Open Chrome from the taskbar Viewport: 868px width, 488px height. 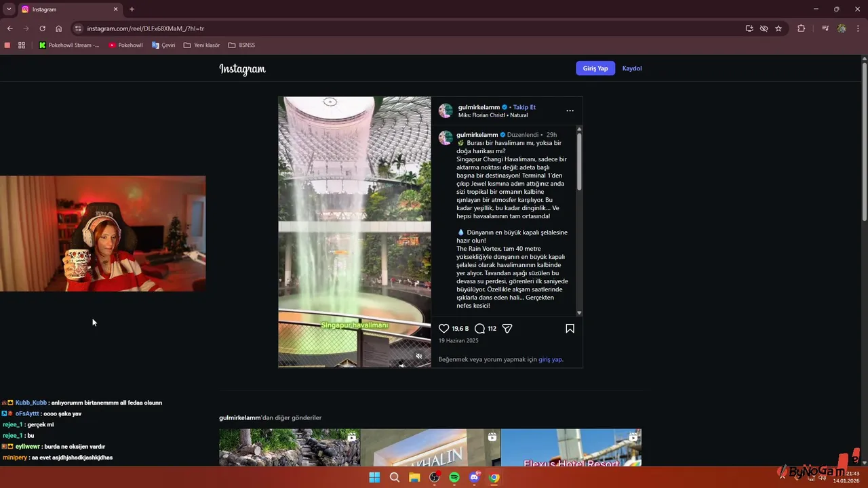click(494, 477)
